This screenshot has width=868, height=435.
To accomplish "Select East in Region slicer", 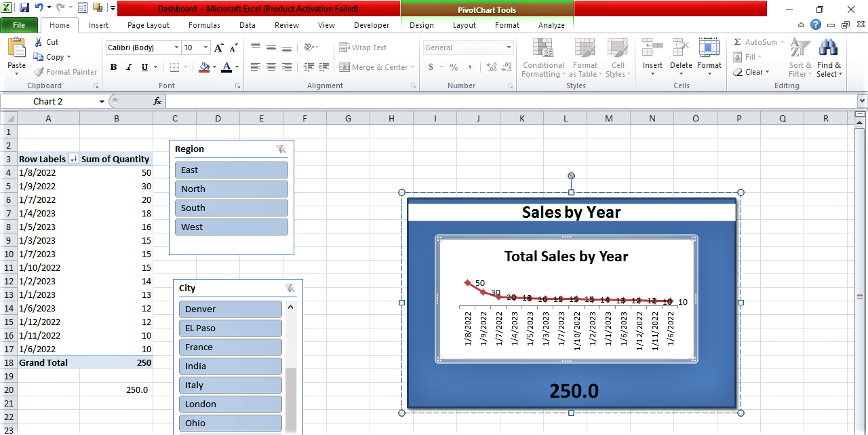I will click(231, 170).
